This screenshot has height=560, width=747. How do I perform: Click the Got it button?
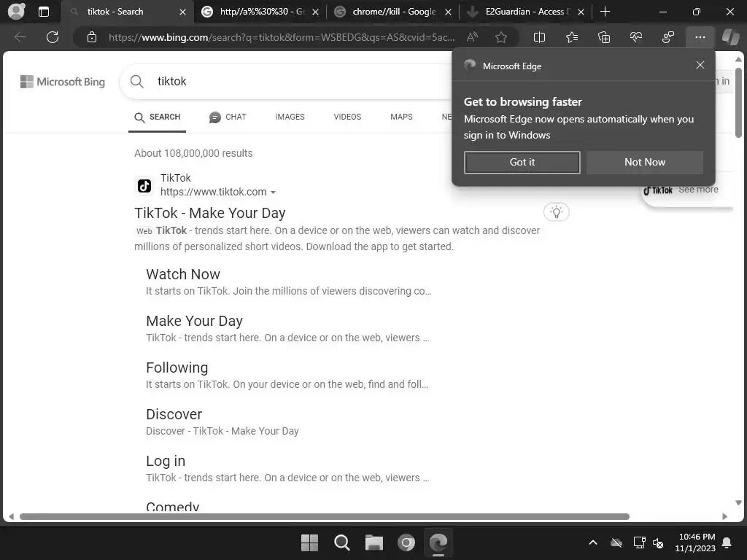coord(522,163)
